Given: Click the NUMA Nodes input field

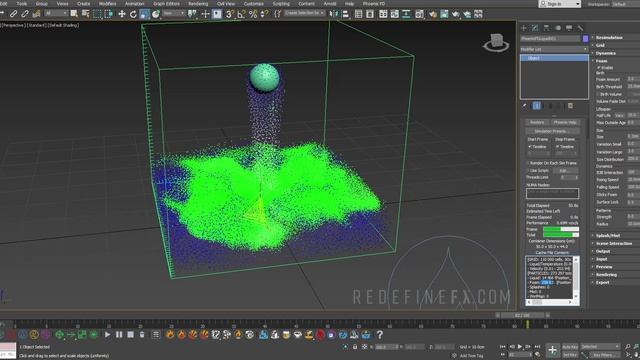Looking at the screenshot, I should (552, 193).
